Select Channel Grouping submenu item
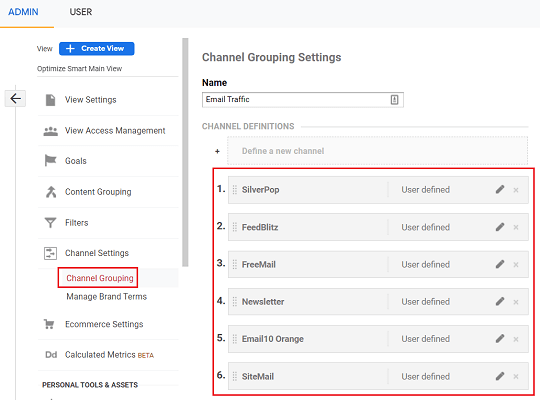Screen dimensions: 540x400 click(100, 278)
